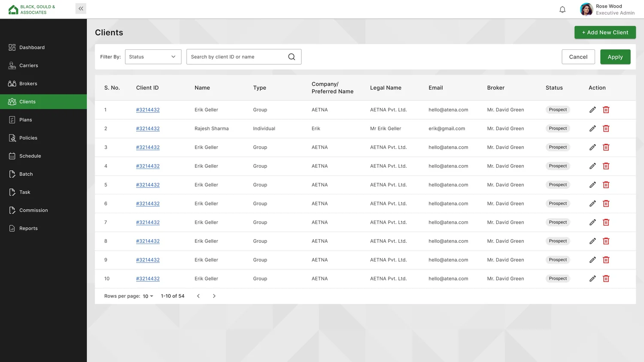Apply the selected filters
This screenshot has height=362, width=644.
click(x=615, y=57)
